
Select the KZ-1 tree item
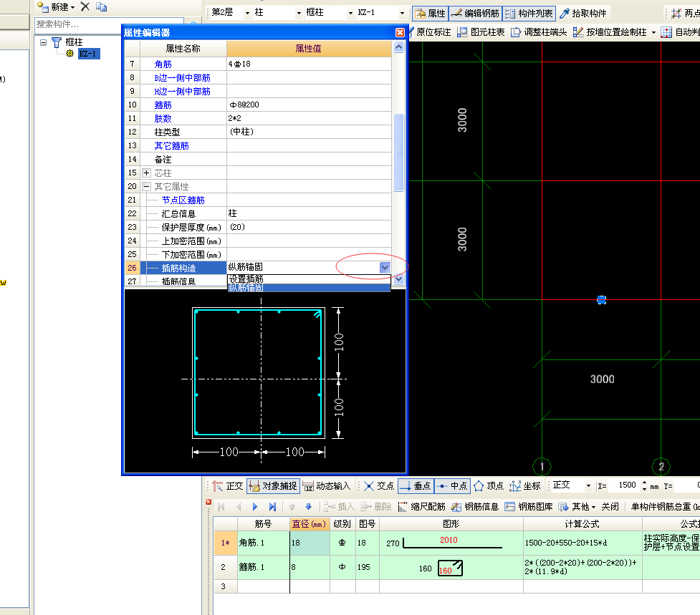(x=89, y=54)
